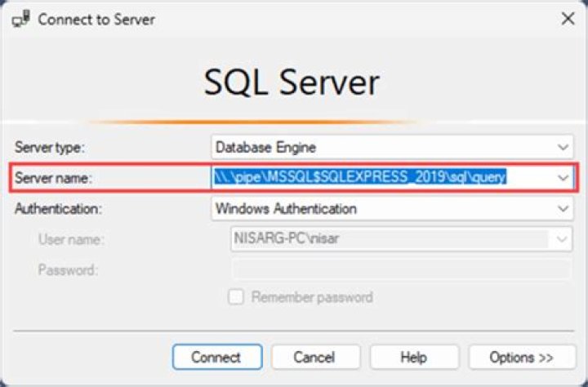Click the SQL Server banner heading

(292, 83)
